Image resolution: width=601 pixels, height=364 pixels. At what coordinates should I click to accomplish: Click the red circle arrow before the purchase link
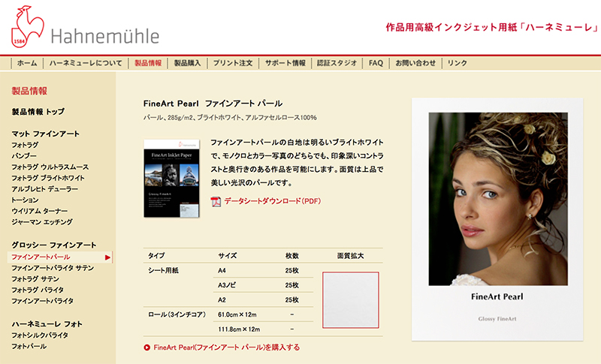pos(146,347)
